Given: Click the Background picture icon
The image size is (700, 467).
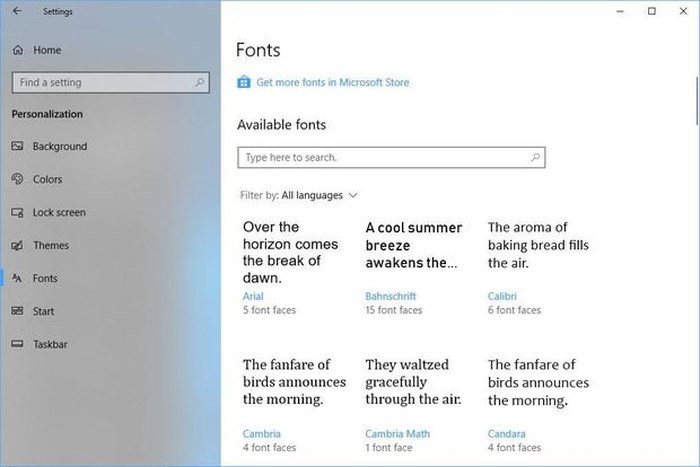Looking at the screenshot, I should tap(17, 147).
